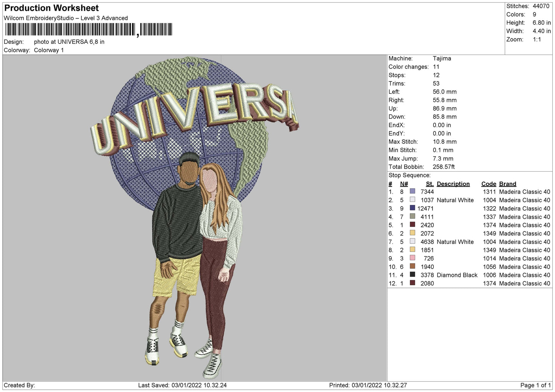Click the brown swatch in the 1940 stitches row
555x392 pixels.
click(x=412, y=266)
